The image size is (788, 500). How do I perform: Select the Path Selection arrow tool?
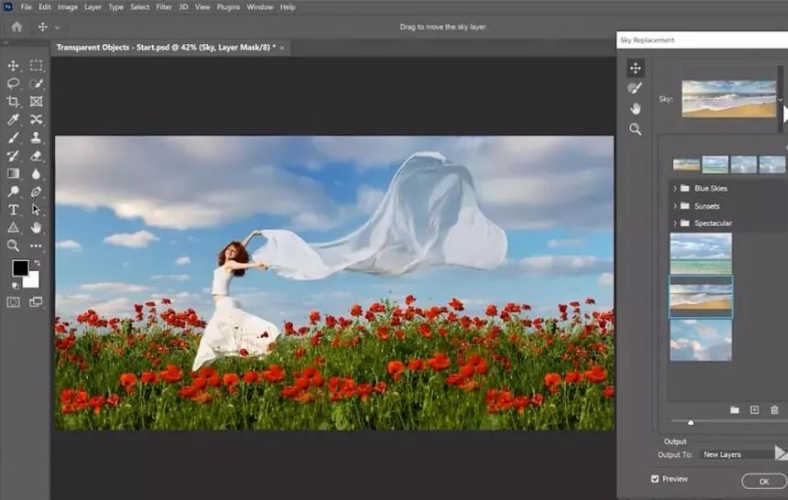36,210
